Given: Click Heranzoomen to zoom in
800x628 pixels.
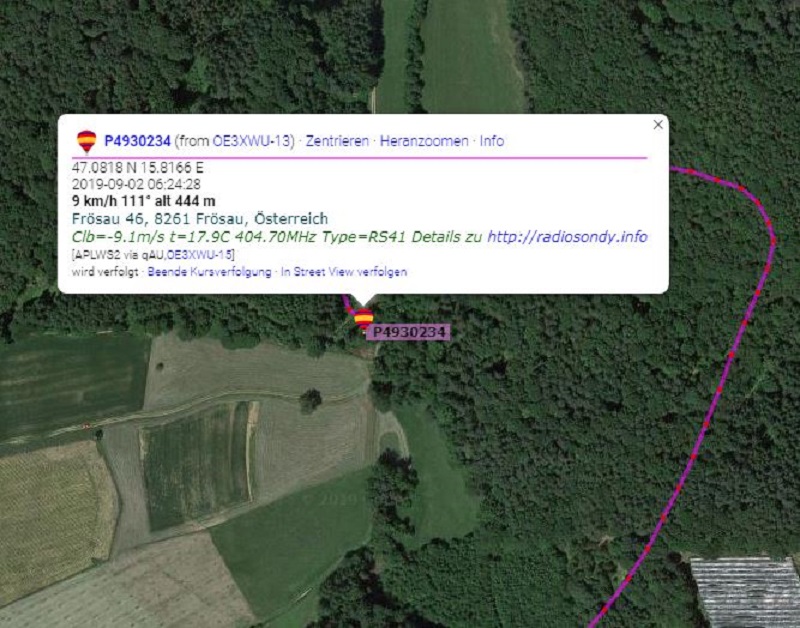Looking at the screenshot, I should click(424, 141).
